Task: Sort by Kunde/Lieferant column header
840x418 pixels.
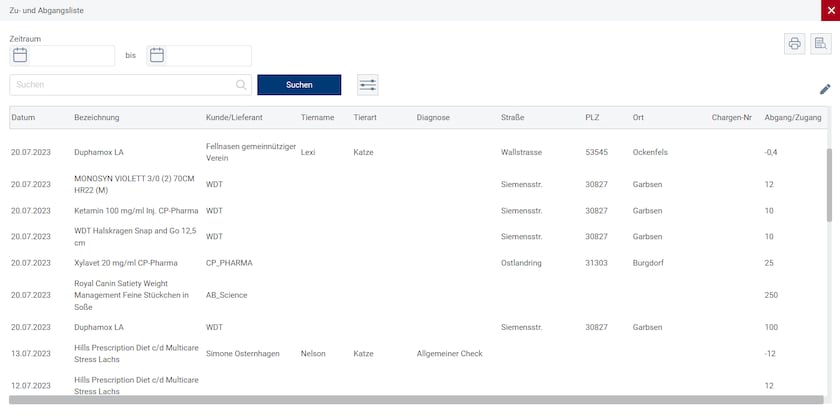Action: pyautogui.click(x=234, y=117)
